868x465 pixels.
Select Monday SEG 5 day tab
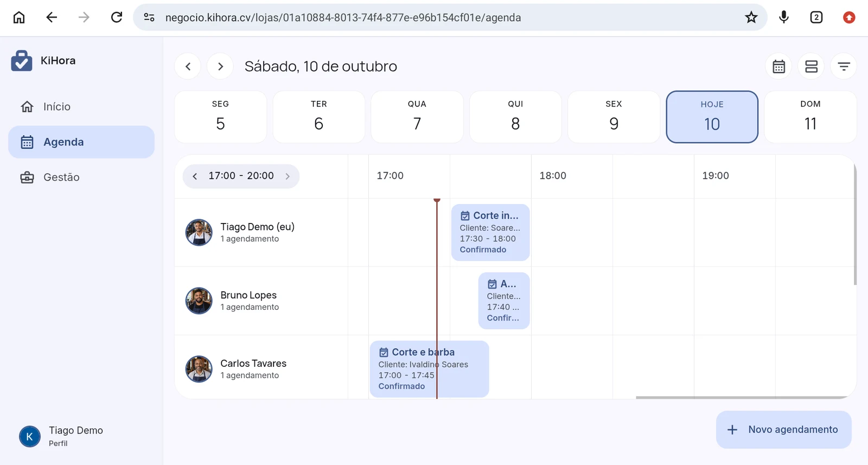coord(220,117)
